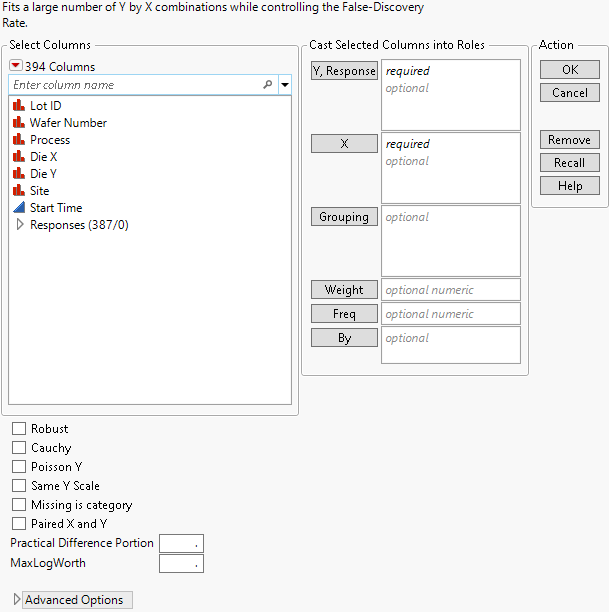Expand Advanced Options section
Screen dimensions: 609x612
click(17, 600)
